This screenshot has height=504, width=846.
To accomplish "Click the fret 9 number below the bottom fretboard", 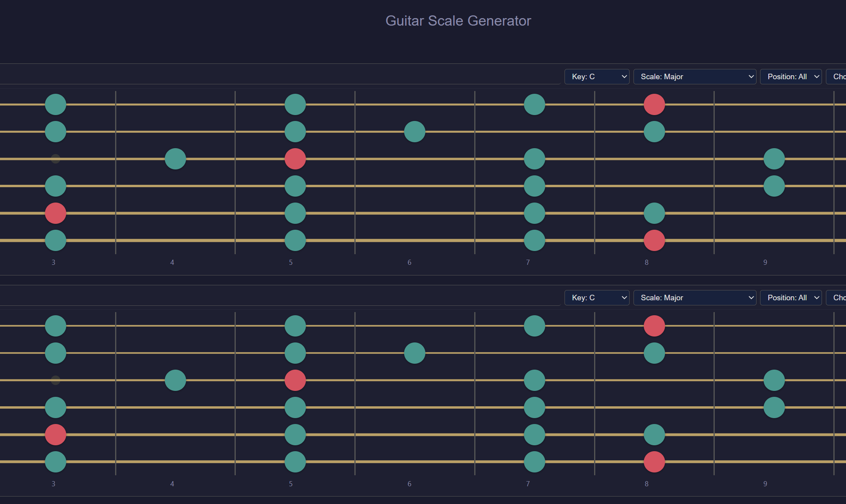I will (765, 484).
